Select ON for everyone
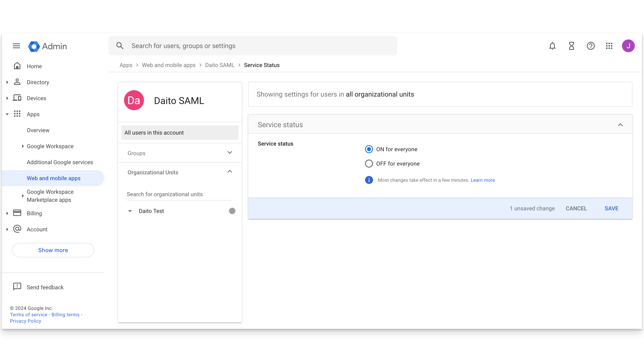The image size is (644, 362). tap(369, 149)
